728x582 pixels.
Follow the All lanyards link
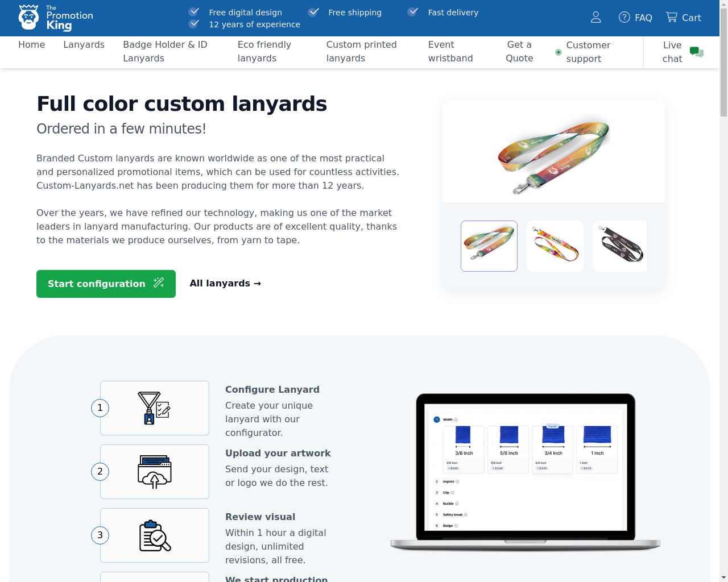click(x=225, y=283)
